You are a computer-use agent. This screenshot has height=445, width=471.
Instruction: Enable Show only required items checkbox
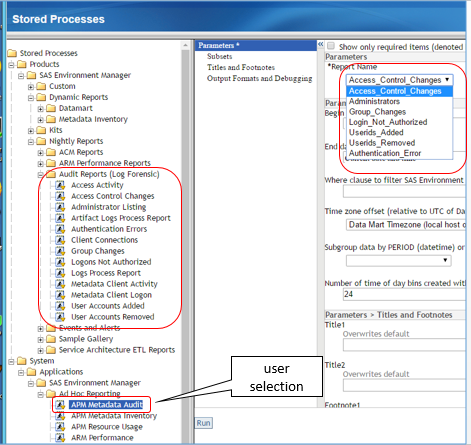click(331, 46)
